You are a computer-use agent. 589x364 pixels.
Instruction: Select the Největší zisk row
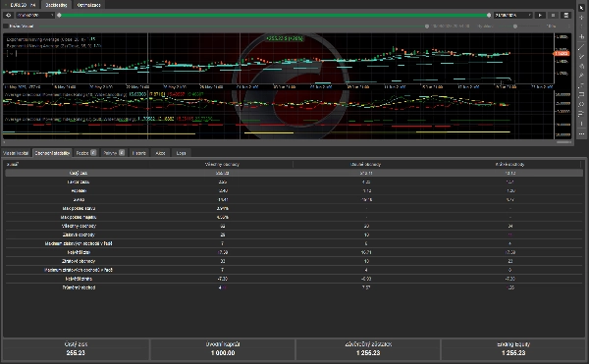294,252
